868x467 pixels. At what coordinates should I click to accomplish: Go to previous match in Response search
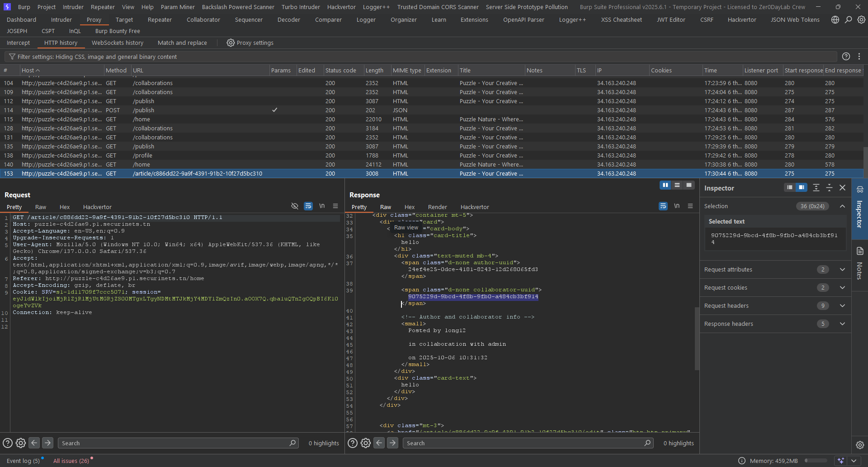pyautogui.click(x=379, y=443)
